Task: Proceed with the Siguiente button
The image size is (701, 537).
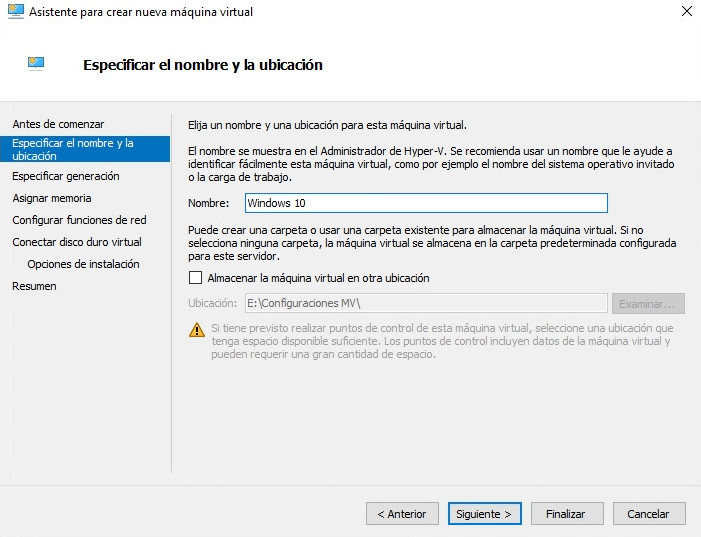Action: point(484,514)
